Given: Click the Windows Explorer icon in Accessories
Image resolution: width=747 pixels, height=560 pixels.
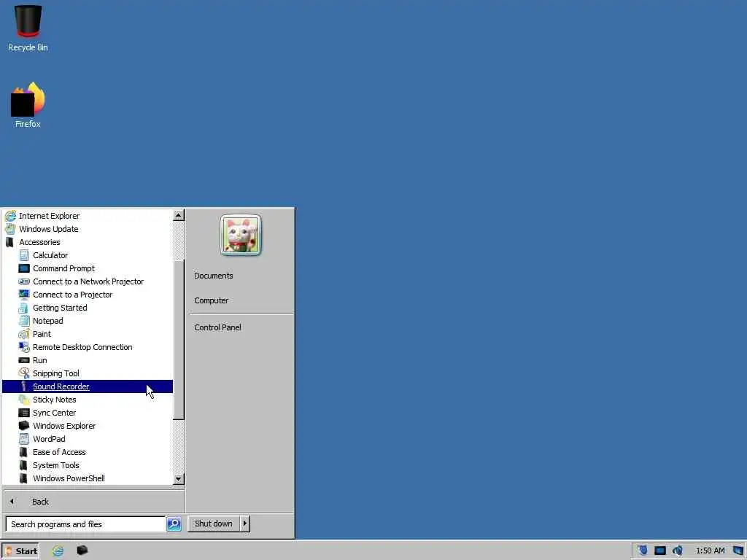Looking at the screenshot, I should 24,426.
